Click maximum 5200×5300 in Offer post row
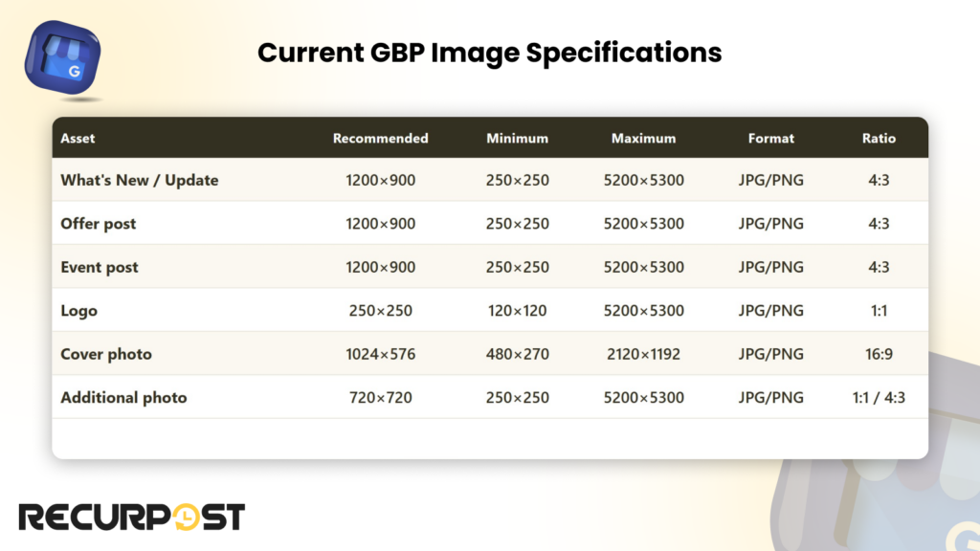This screenshot has width=980, height=551. click(643, 224)
